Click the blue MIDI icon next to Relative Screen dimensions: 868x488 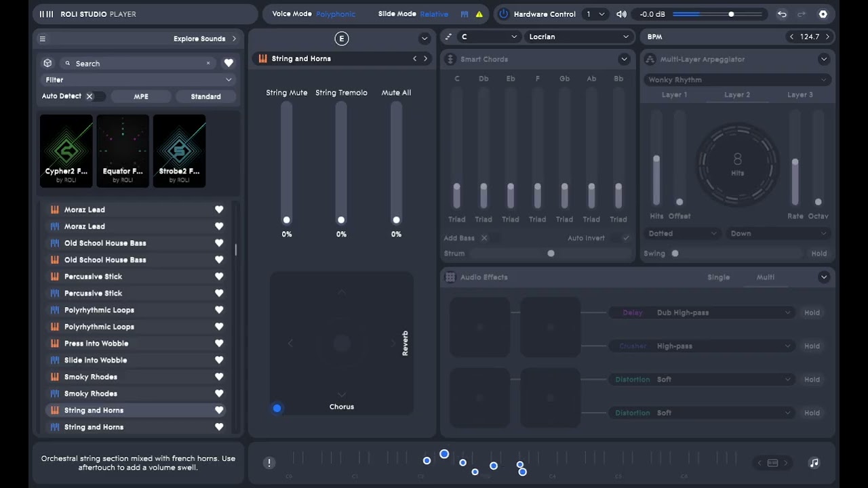click(465, 14)
